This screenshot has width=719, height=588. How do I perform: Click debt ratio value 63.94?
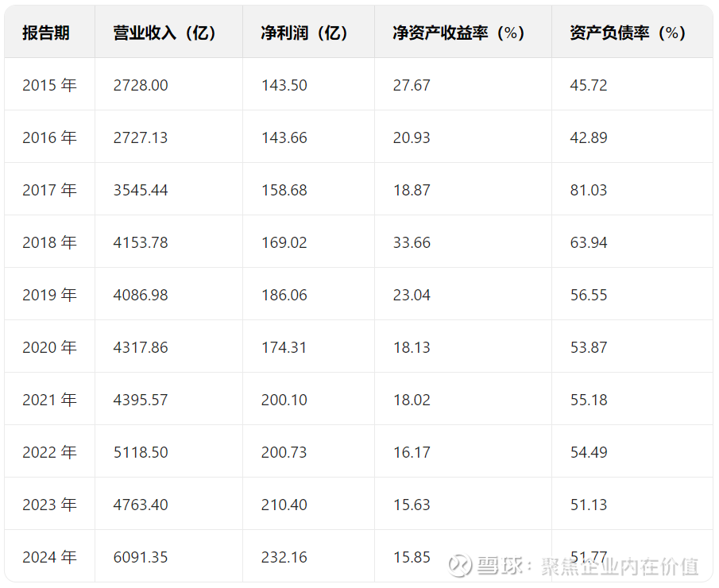coord(589,242)
